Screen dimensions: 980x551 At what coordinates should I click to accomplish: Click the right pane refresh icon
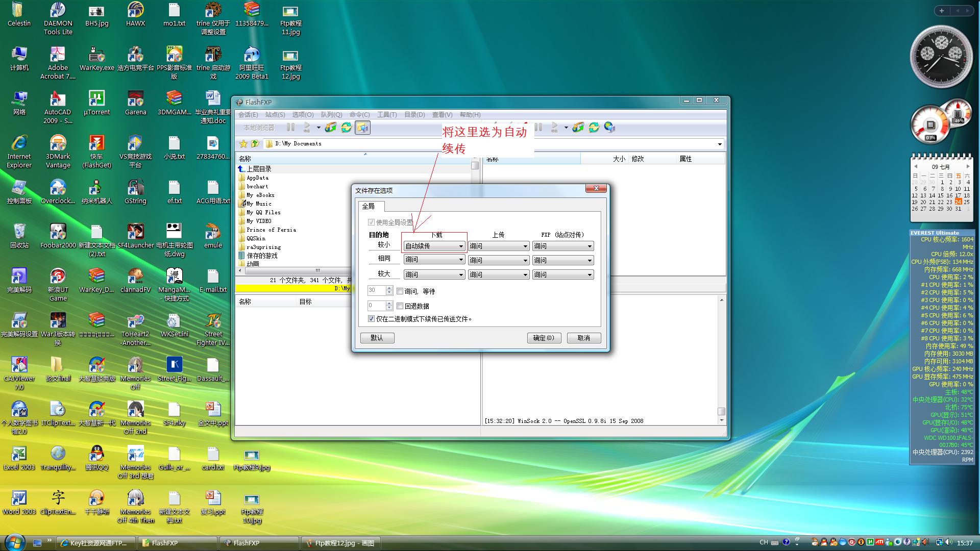click(594, 128)
